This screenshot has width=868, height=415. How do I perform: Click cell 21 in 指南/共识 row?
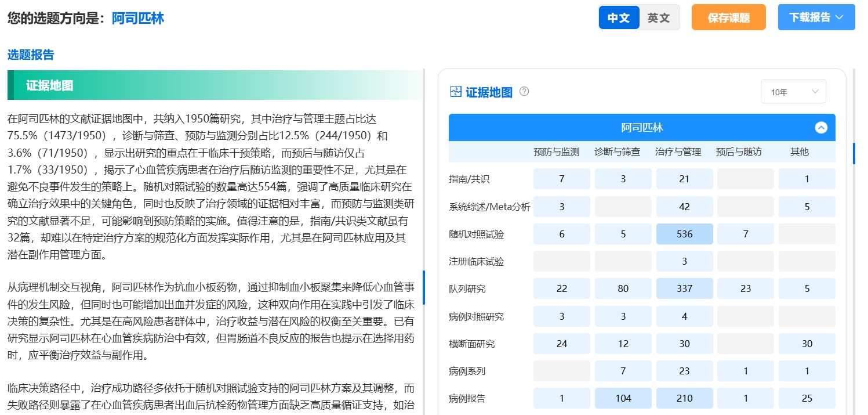click(x=685, y=179)
